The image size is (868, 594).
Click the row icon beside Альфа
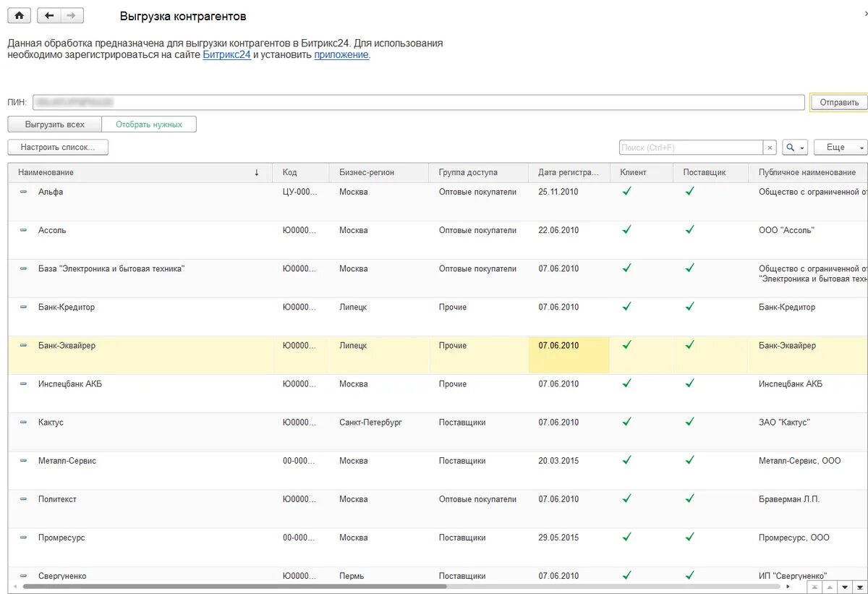pos(23,192)
